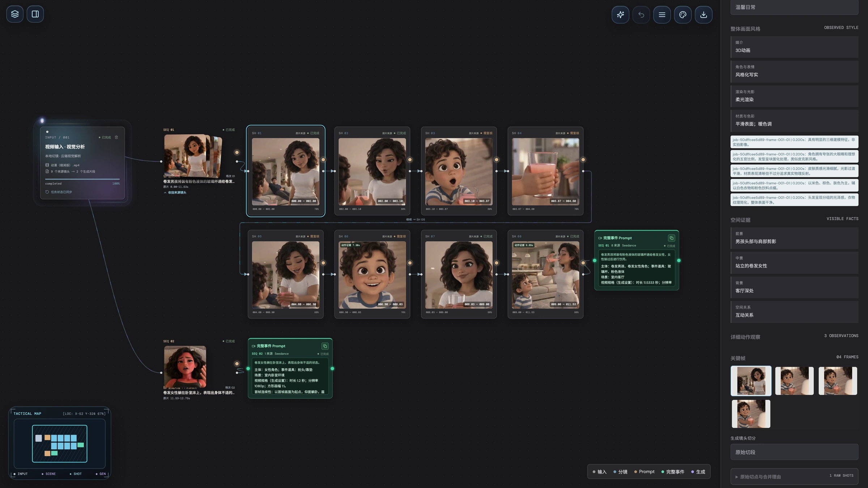Select the GEN label in Tactical Map
The height and width of the screenshot is (488, 868).
tap(101, 474)
